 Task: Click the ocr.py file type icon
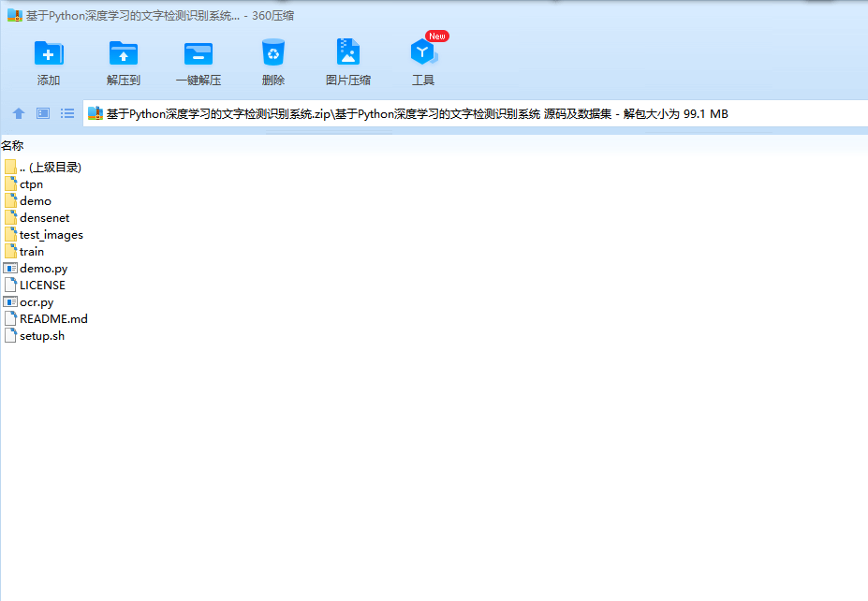(10, 302)
